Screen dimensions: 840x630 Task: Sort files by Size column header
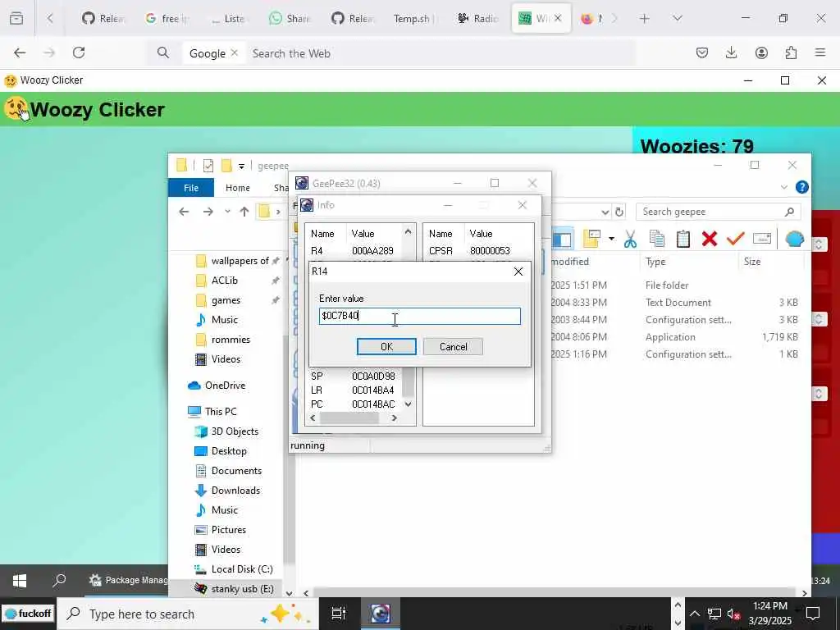[752, 262]
